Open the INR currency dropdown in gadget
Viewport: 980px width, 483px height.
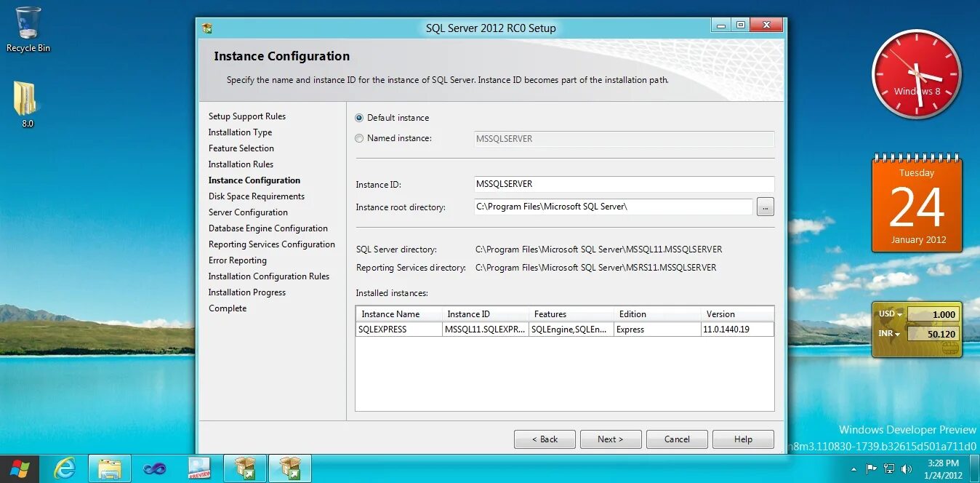coord(891,334)
